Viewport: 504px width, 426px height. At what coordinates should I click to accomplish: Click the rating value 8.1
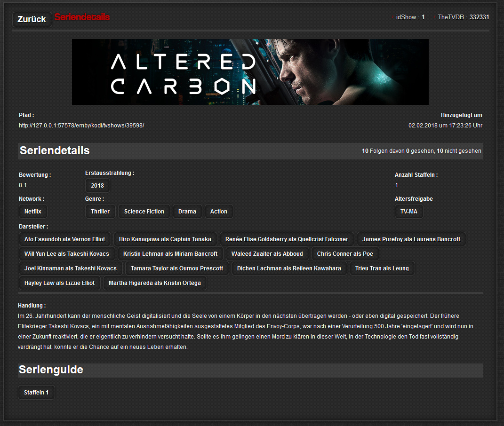tap(23, 185)
